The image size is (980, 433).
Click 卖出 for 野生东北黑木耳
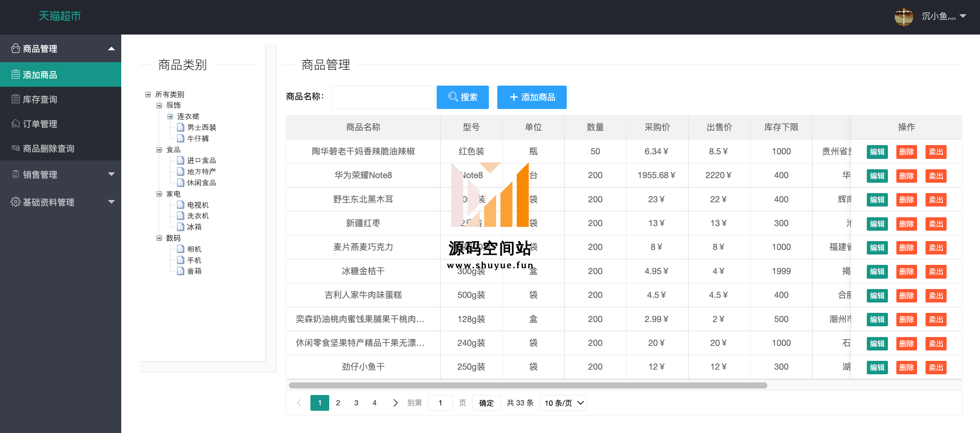pyautogui.click(x=936, y=200)
